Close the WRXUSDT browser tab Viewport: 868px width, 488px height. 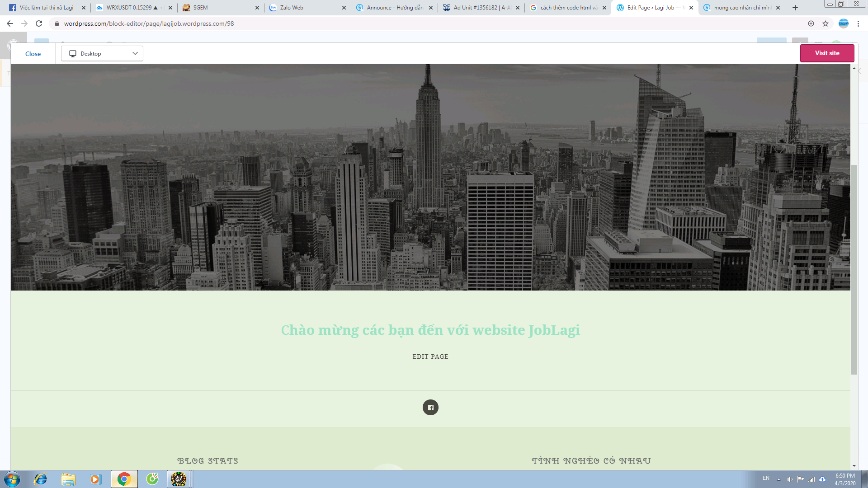[170, 8]
